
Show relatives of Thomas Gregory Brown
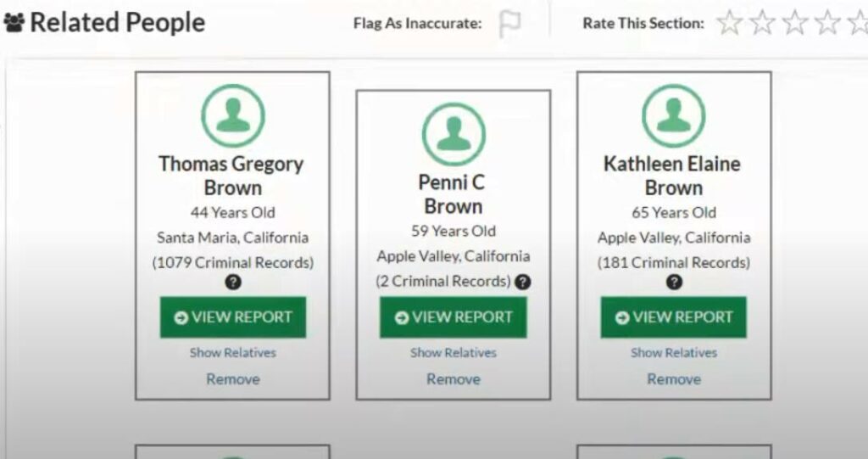click(x=233, y=353)
